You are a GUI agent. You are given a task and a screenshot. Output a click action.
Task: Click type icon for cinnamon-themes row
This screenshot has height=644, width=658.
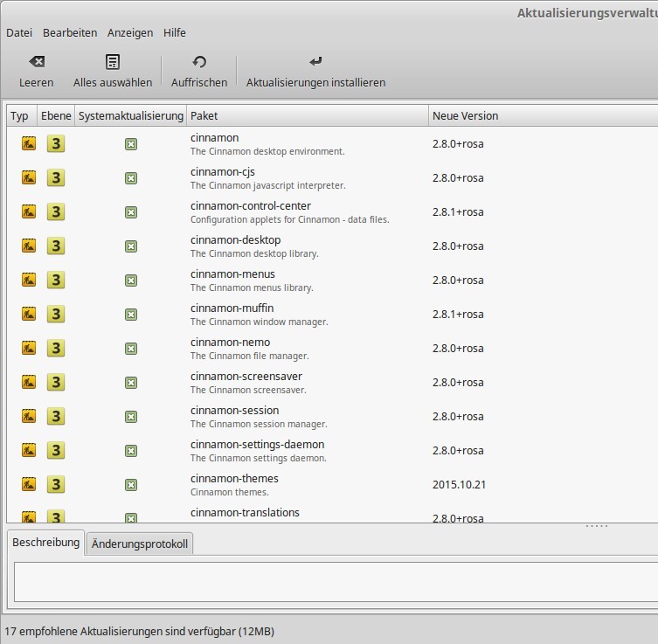(29, 484)
